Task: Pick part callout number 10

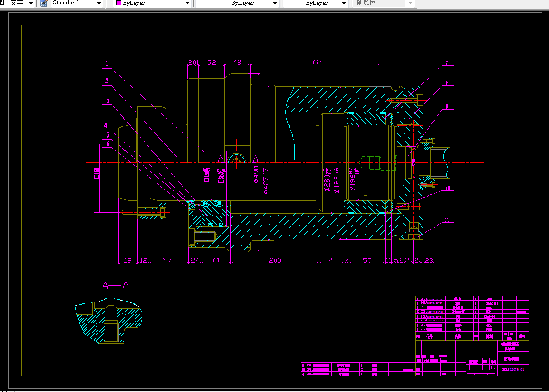Action: point(447,188)
